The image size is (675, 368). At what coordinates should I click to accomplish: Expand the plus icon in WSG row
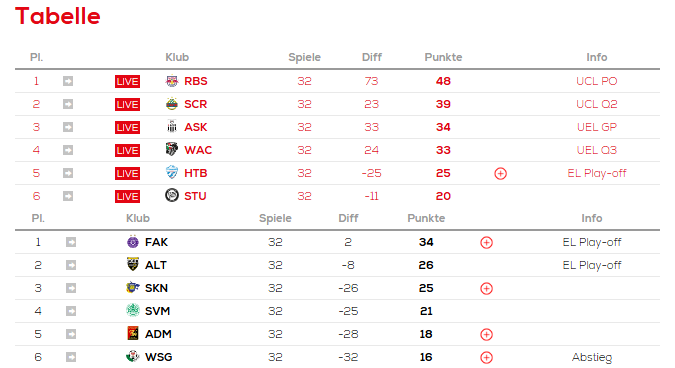pos(486,358)
